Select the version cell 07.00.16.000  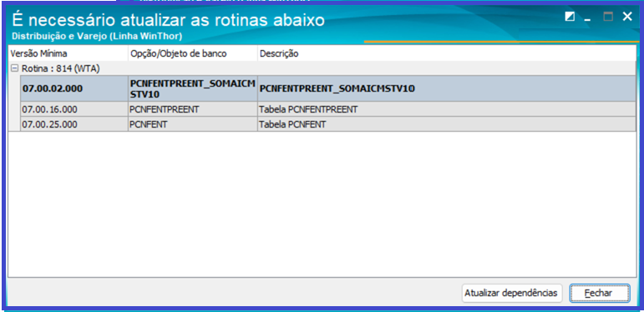point(74,109)
